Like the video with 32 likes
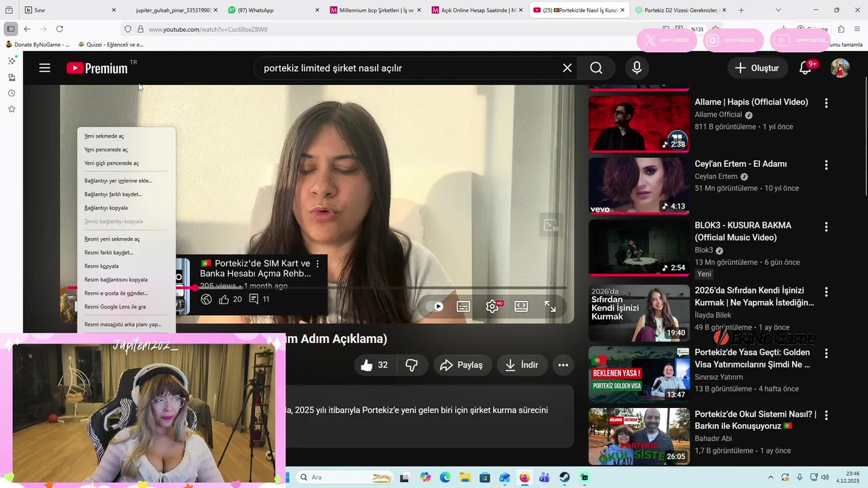 click(x=374, y=365)
